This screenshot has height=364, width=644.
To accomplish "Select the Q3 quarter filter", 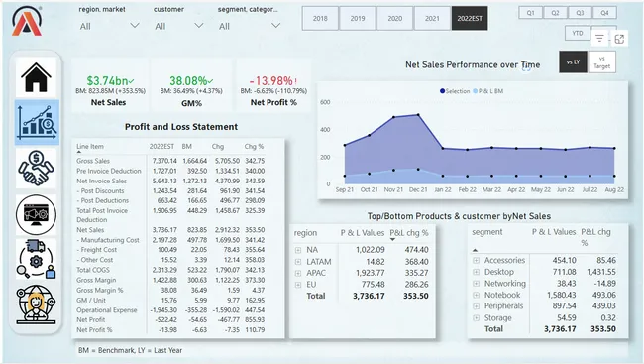I will 580,13.
